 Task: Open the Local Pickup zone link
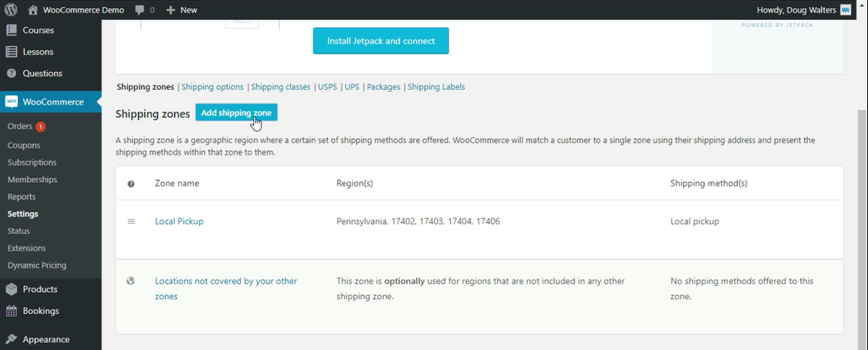(179, 221)
